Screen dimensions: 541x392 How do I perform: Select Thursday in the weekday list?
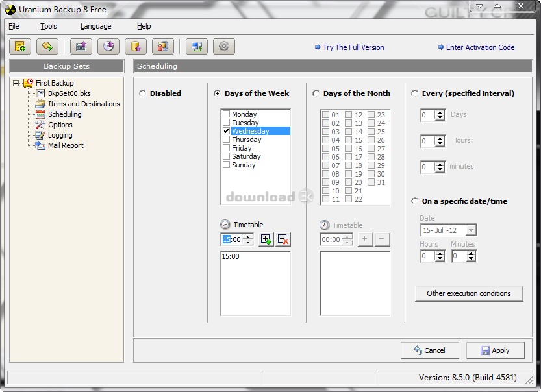click(247, 140)
